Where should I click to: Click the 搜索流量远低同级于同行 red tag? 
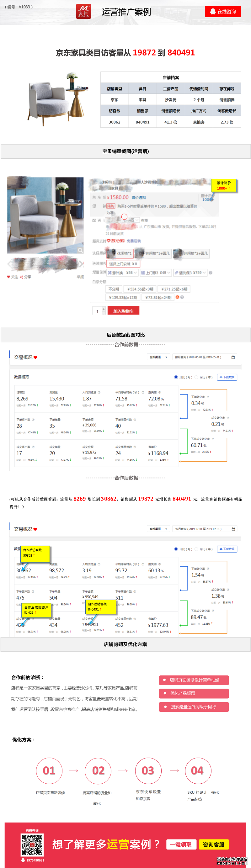pos(194,707)
